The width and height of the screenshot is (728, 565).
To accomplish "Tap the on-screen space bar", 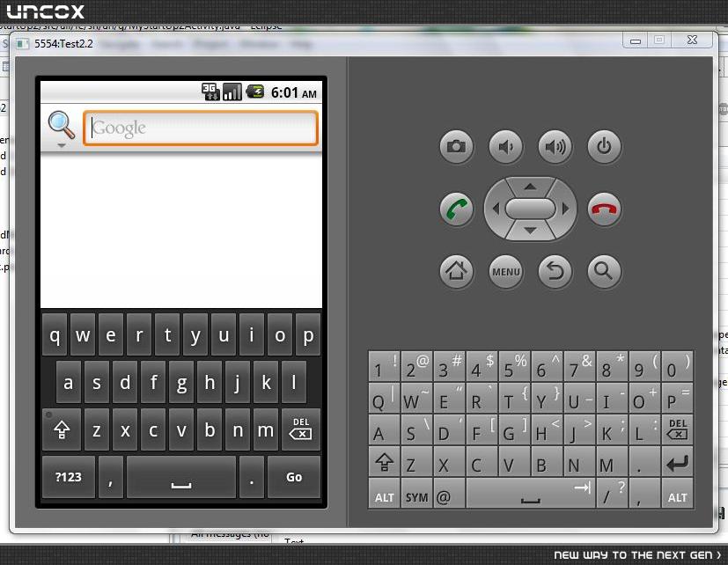I will 181,477.
